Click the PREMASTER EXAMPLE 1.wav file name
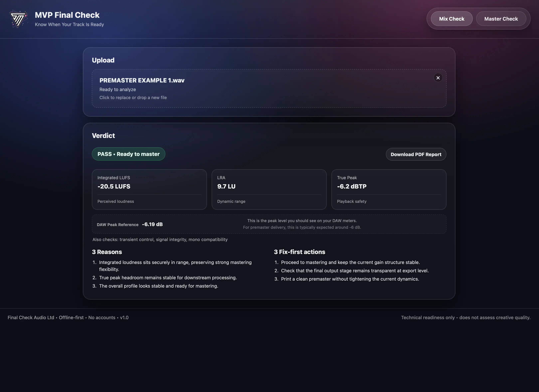 pyautogui.click(x=142, y=80)
